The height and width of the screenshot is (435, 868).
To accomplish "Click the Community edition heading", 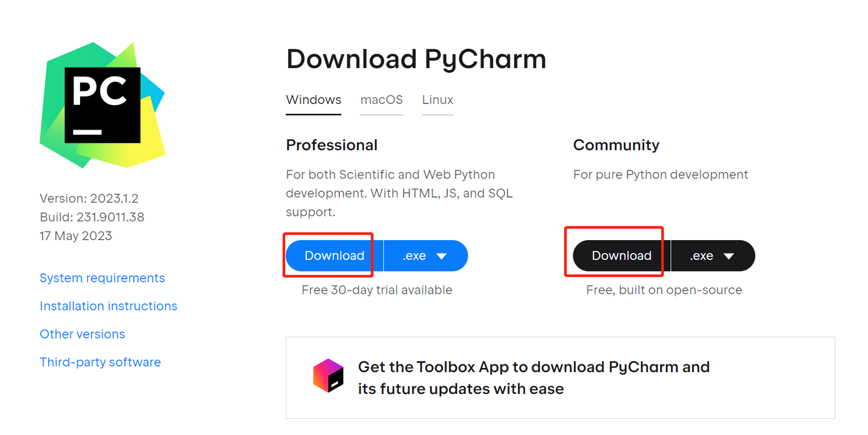I will point(616,145).
